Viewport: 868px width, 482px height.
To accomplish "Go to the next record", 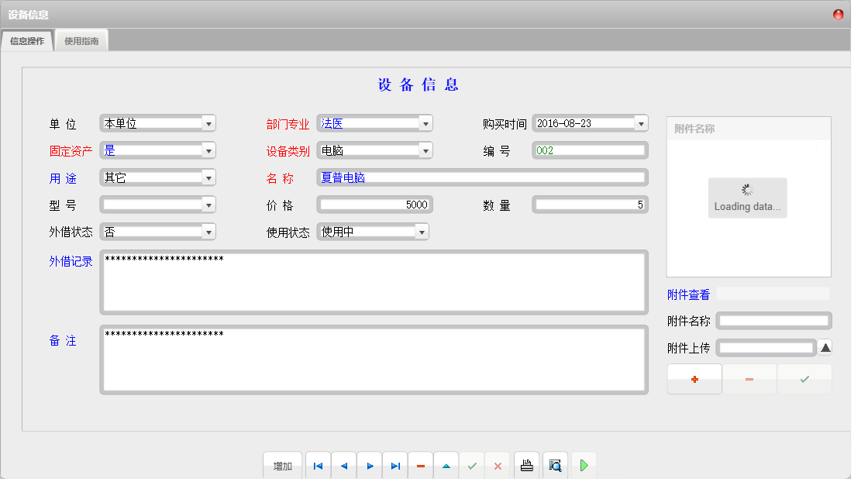I will click(x=370, y=466).
